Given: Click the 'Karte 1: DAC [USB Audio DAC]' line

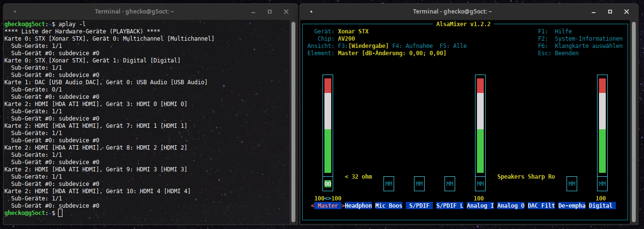Looking at the screenshot, I should click(x=106, y=82).
